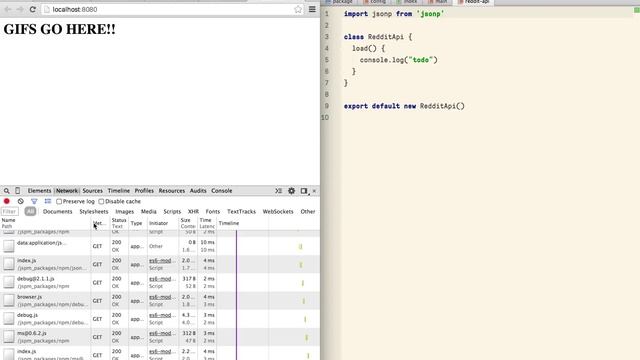Show the DevTools console drawer
Screen dimensions: 640x360
(278, 191)
